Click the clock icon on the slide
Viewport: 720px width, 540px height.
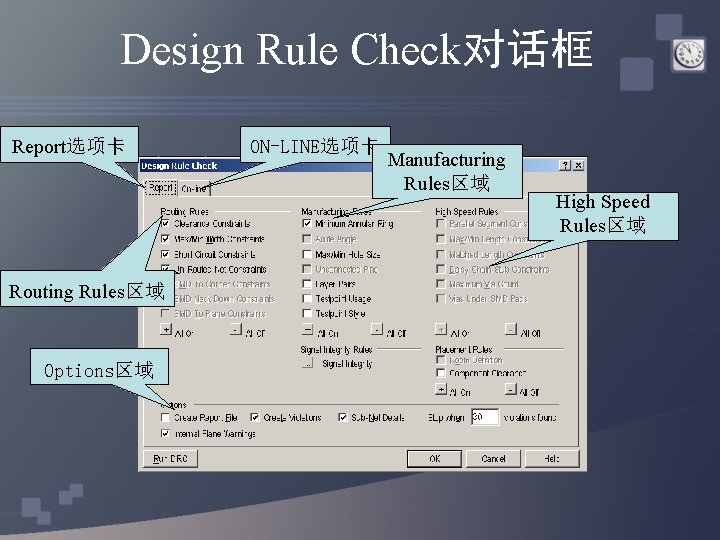click(x=689, y=54)
